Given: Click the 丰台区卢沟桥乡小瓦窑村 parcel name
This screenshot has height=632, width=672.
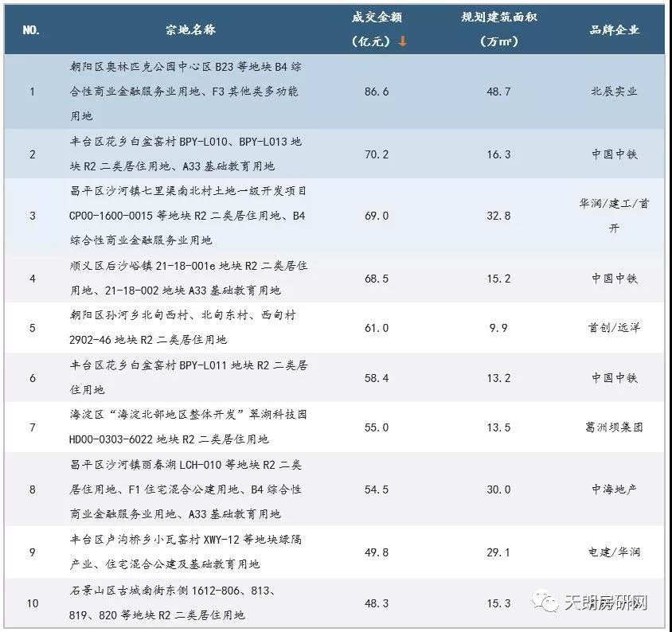Looking at the screenshot, I should point(186,552).
